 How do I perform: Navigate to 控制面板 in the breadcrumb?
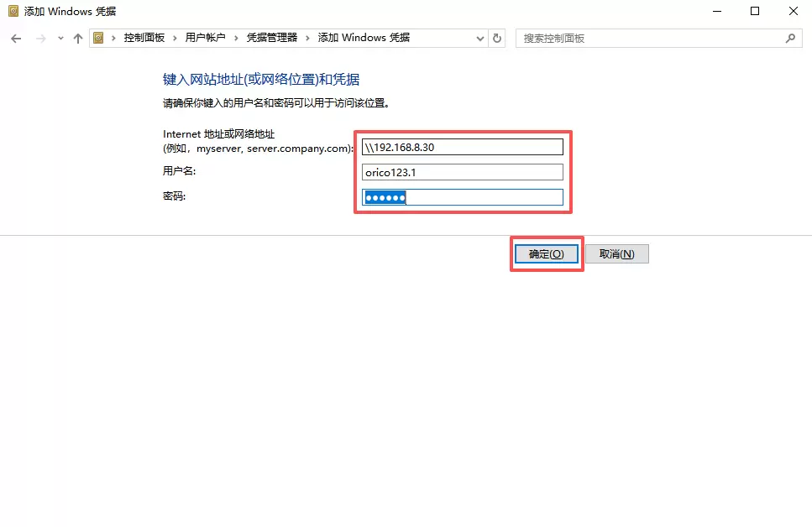(144, 39)
